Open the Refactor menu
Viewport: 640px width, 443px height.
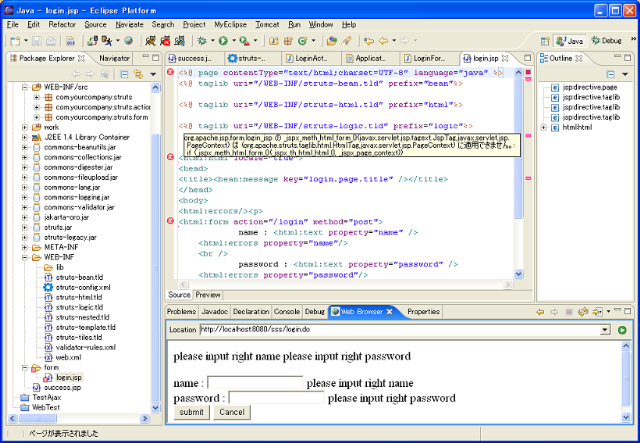point(62,24)
